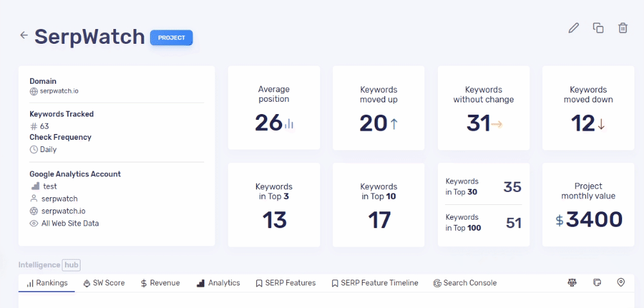Click the Keywords in Top 30 value 35
Viewport: 644px width, 308px height.
click(x=512, y=187)
